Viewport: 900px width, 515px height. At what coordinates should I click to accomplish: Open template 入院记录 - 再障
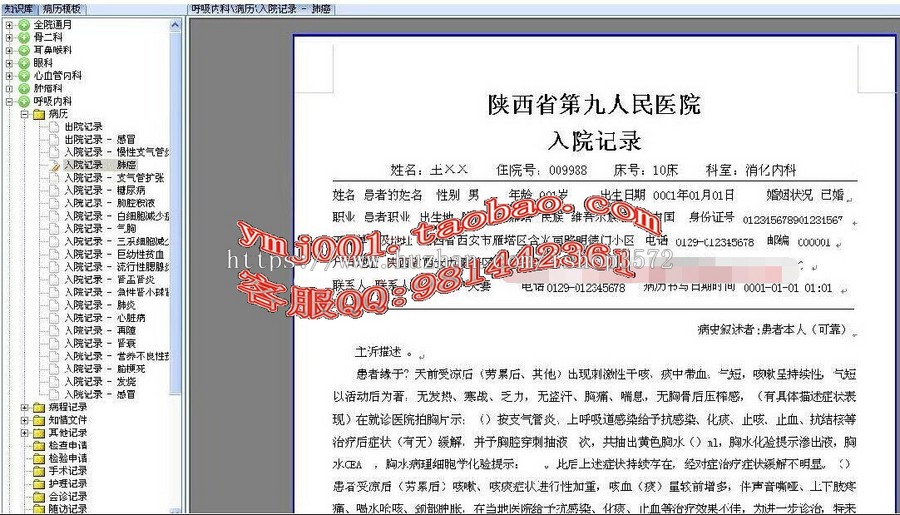tap(100, 331)
